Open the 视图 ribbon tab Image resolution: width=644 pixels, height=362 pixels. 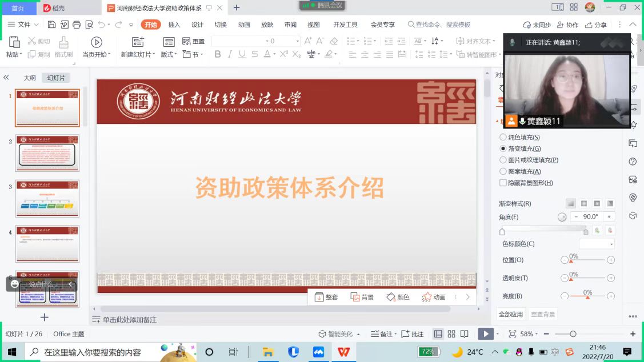313,25
